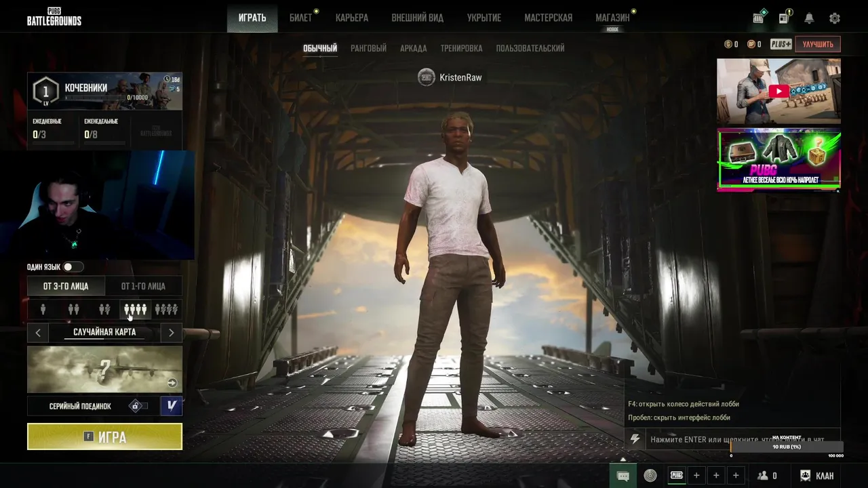
Task: Select duo two-player mode icon
Action: click(73, 310)
